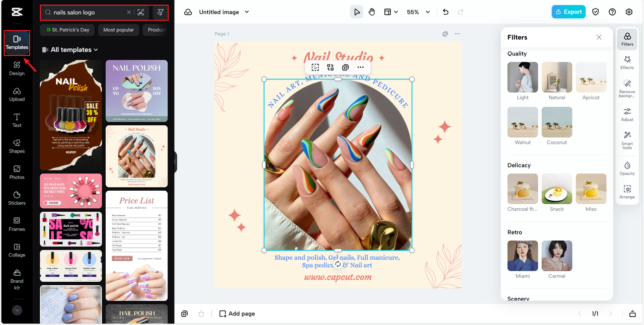Open the Stickers sidebar panel

[x=17, y=198]
